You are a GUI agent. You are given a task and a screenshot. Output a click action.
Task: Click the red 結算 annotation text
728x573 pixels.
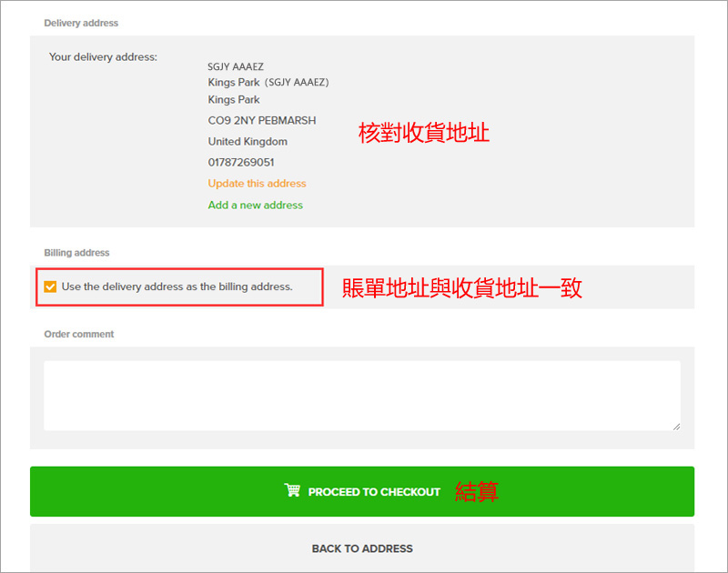[476, 491]
